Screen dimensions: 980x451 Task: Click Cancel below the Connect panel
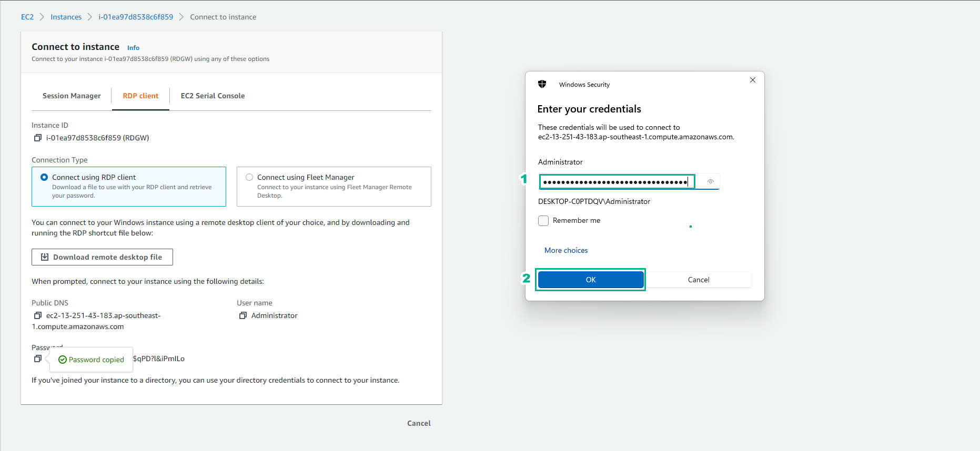coord(419,423)
